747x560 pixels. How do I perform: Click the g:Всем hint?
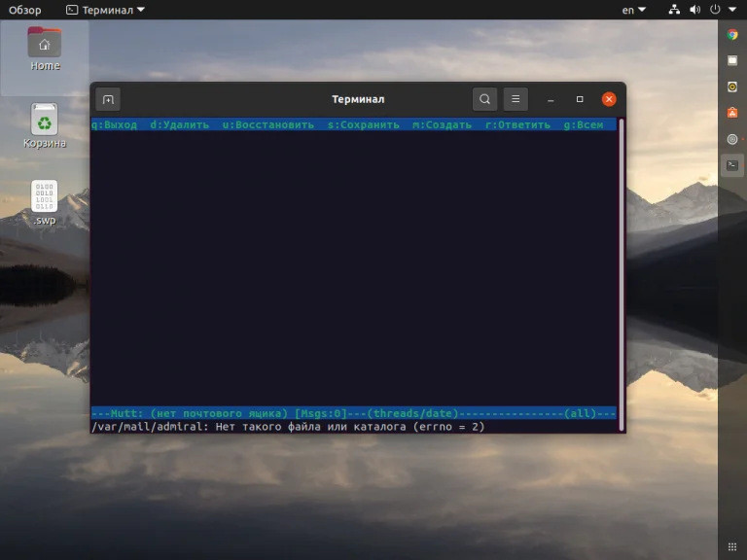pyautogui.click(x=584, y=124)
